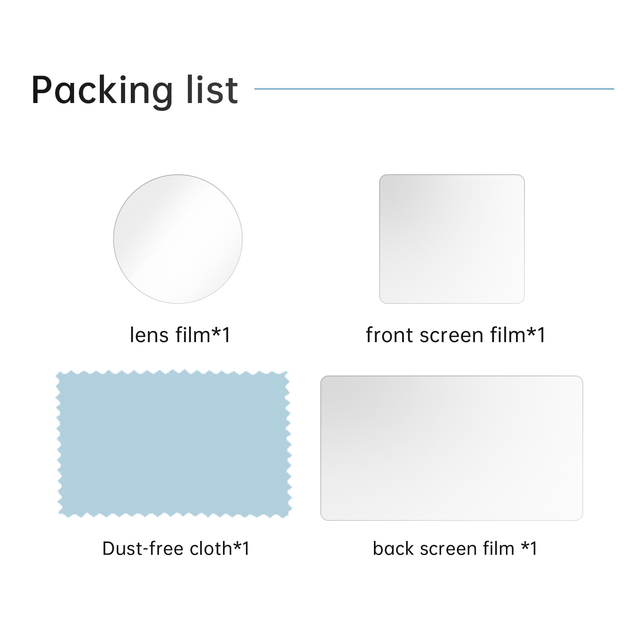Click the word "screen" in the front film caption
This screenshot has height=644, width=644.
click(x=451, y=335)
